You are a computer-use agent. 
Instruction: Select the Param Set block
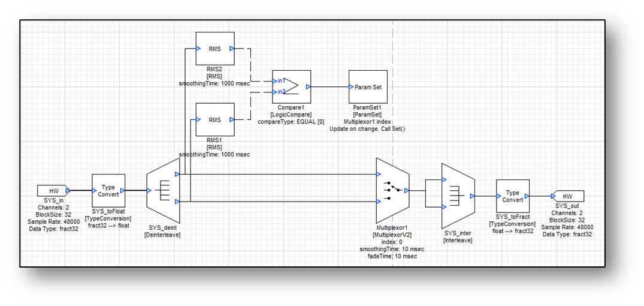(368, 87)
